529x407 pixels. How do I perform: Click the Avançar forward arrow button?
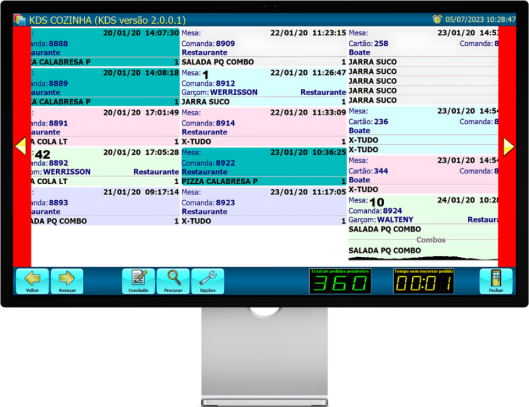pyautogui.click(x=67, y=281)
